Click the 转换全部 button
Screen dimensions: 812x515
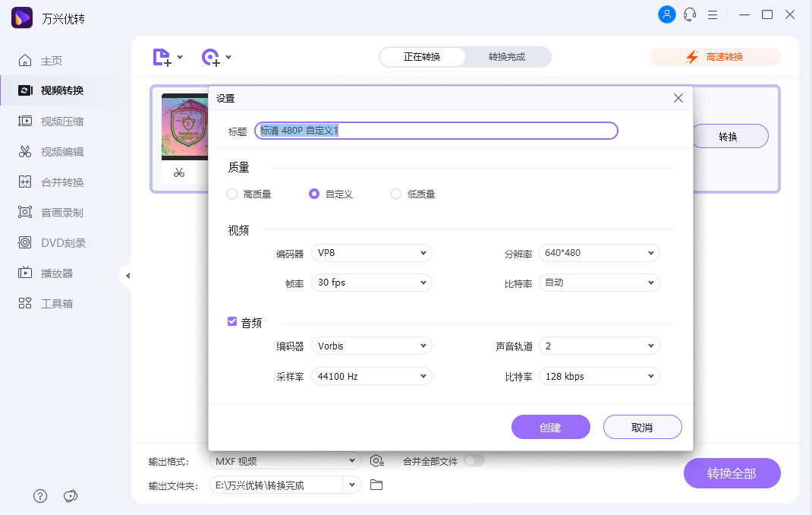click(x=731, y=472)
